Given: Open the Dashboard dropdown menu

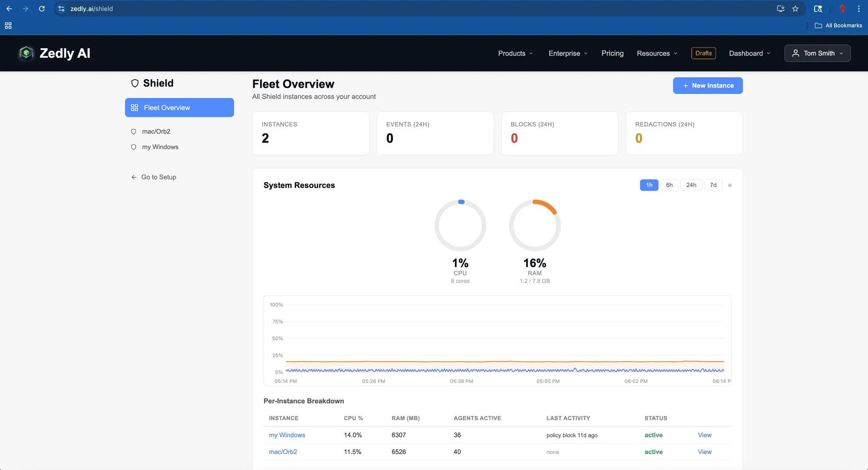Looking at the screenshot, I should click(x=749, y=53).
